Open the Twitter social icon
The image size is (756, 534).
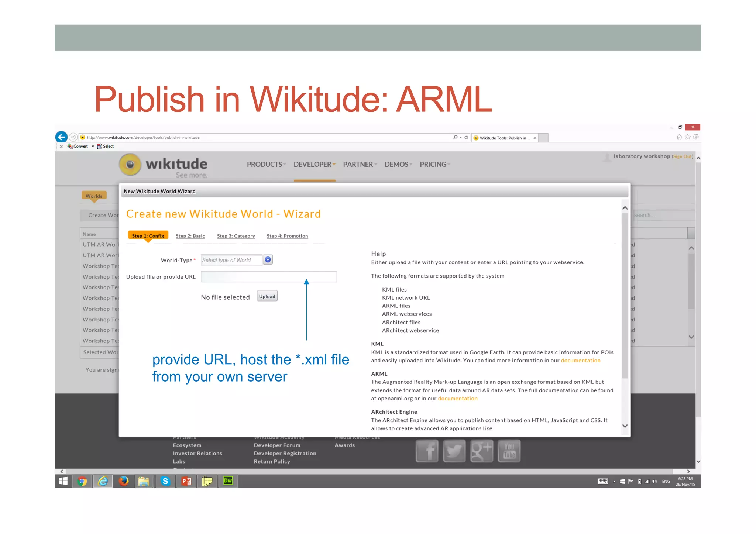pos(454,451)
